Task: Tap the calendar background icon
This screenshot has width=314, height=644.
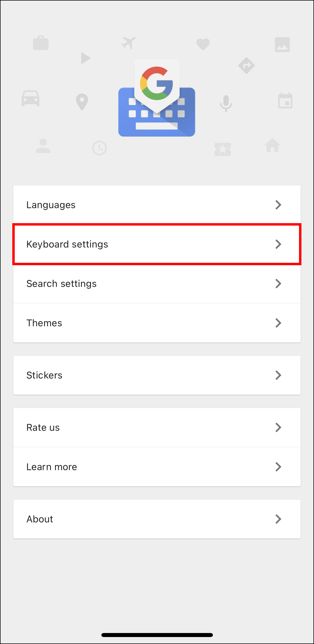Action: point(285,100)
